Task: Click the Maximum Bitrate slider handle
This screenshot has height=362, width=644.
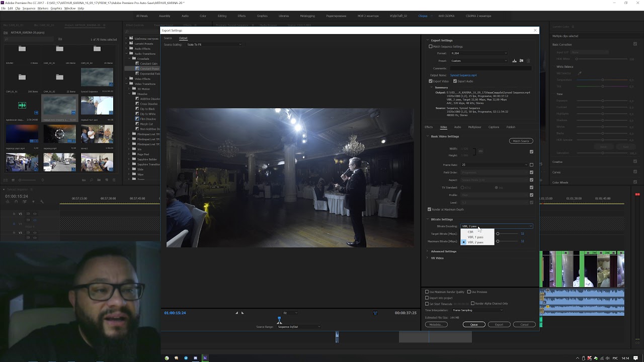Action: (x=498, y=241)
